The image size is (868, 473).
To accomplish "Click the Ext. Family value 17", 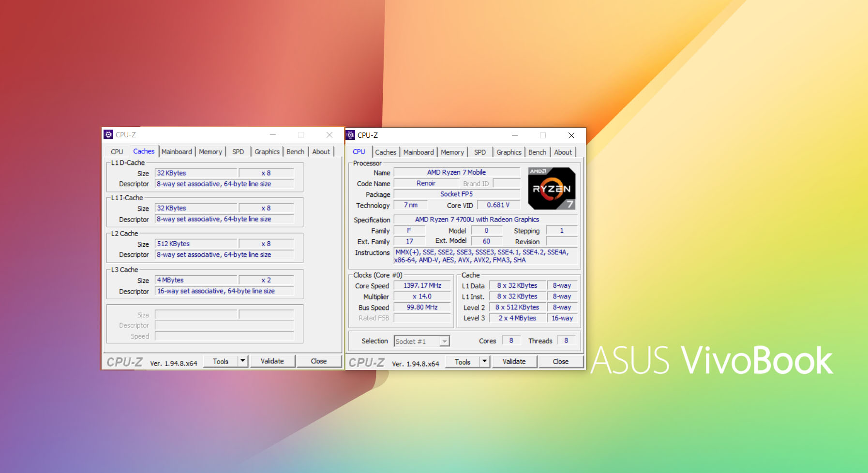I will [x=410, y=241].
